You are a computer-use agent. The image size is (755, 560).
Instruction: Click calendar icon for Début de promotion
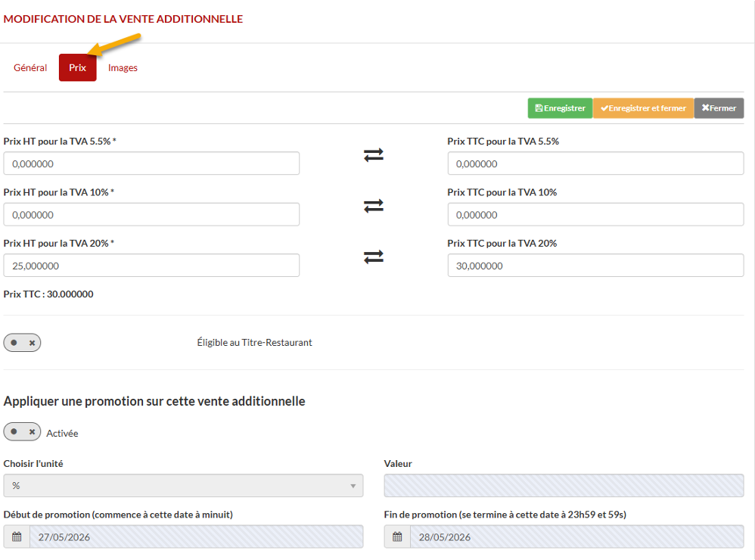pos(17,537)
